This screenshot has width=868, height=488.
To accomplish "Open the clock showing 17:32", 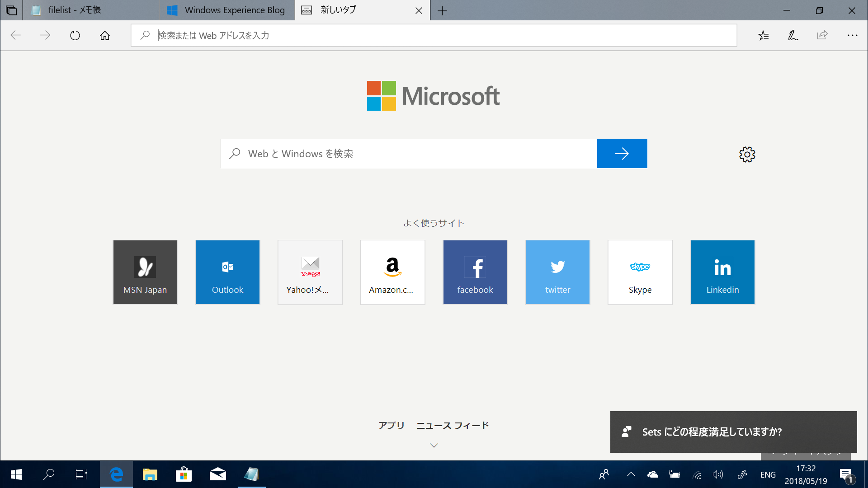I will click(x=806, y=474).
